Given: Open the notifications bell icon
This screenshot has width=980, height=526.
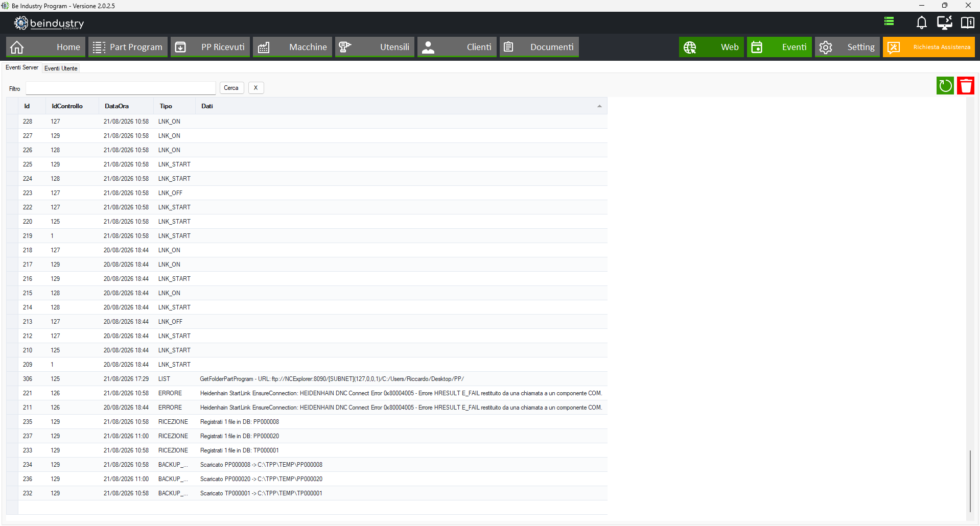Looking at the screenshot, I should tap(921, 22).
